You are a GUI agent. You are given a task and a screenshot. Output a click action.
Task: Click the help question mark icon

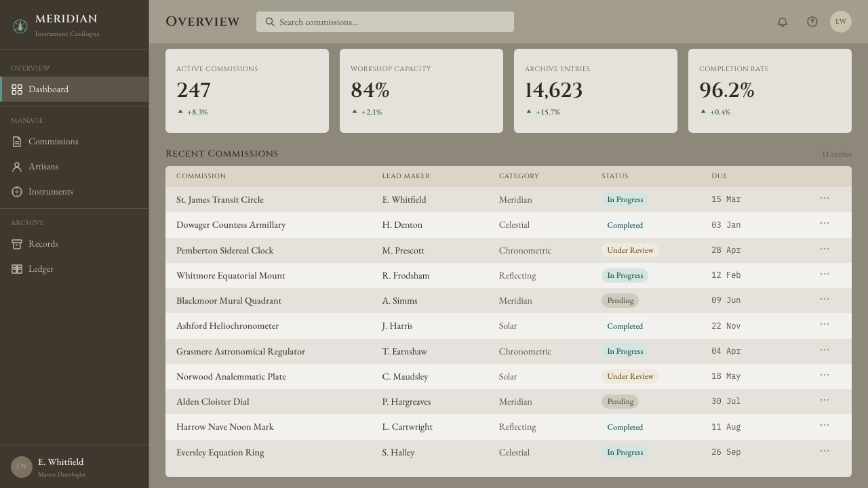pos(812,22)
